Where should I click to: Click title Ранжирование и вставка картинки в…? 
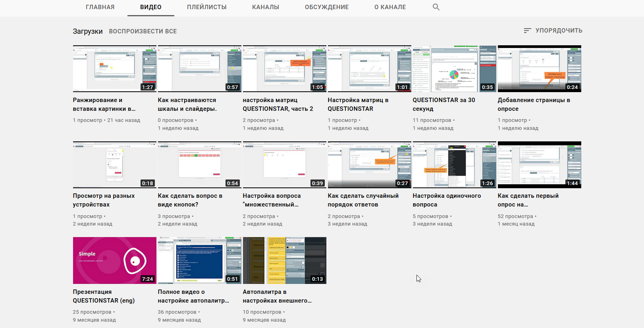pyautogui.click(x=104, y=104)
